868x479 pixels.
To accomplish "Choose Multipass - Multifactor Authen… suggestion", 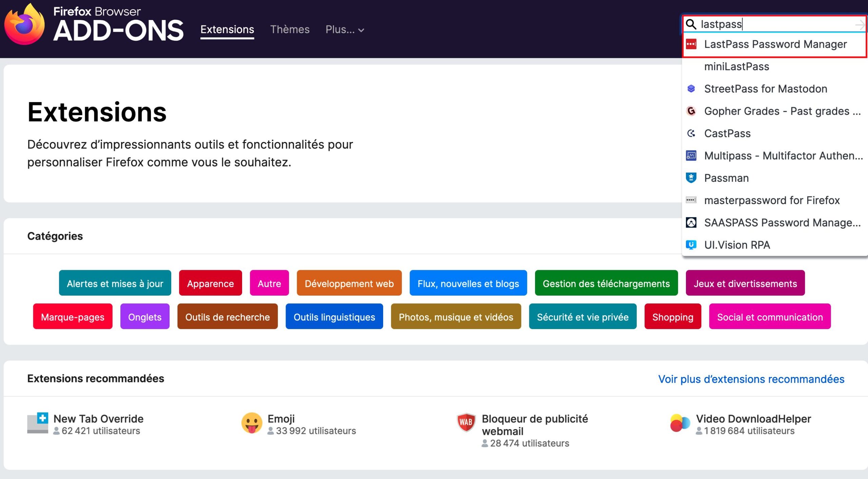I will pyautogui.click(x=774, y=156).
